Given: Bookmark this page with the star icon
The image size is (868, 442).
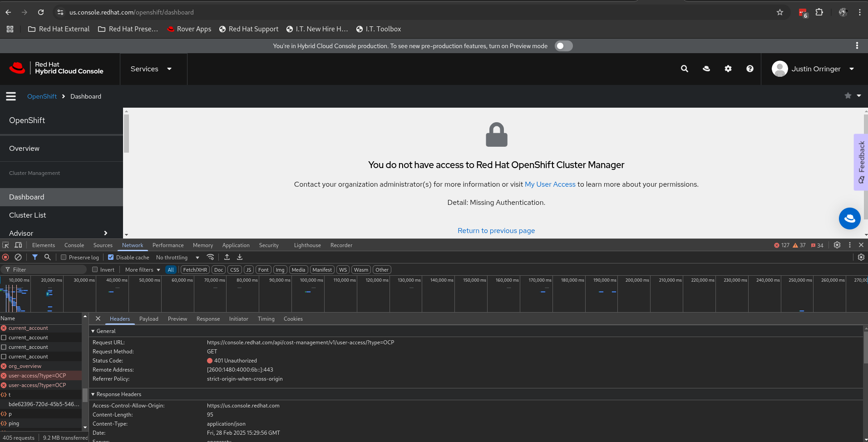Looking at the screenshot, I should tap(780, 12).
